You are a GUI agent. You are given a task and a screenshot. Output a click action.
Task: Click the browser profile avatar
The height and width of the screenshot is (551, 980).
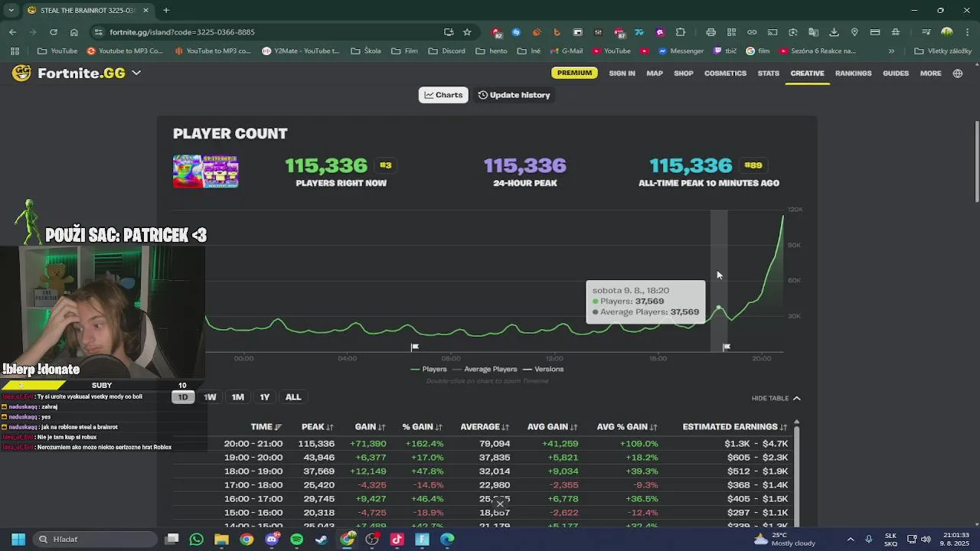click(947, 32)
